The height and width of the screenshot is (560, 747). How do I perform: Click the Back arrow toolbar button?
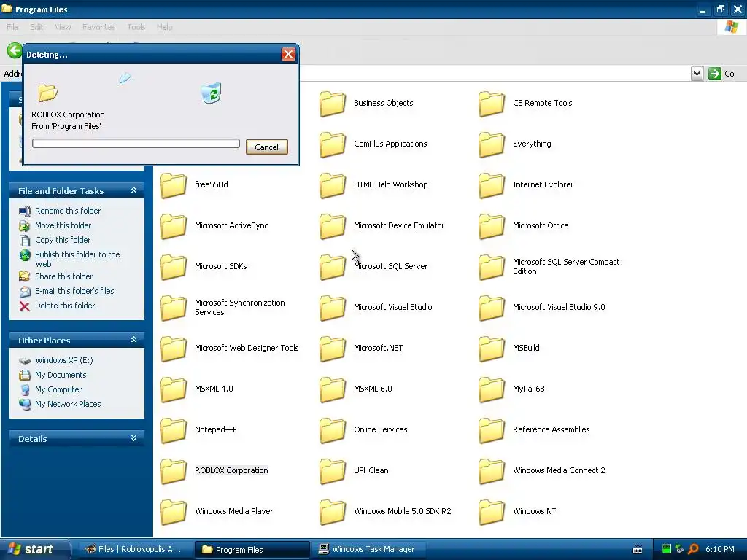tap(15, 50)
